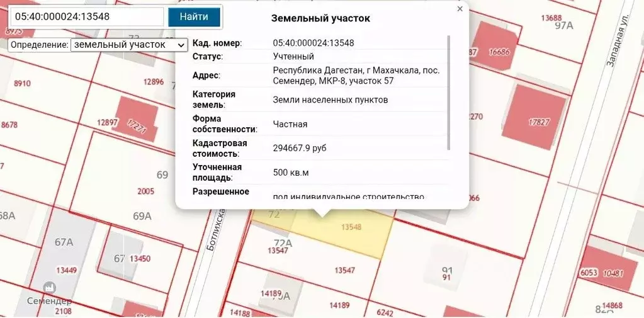Click parcel label 12896 on map
Viewport: 644px width, 318px height.
[x=154, y=82]
